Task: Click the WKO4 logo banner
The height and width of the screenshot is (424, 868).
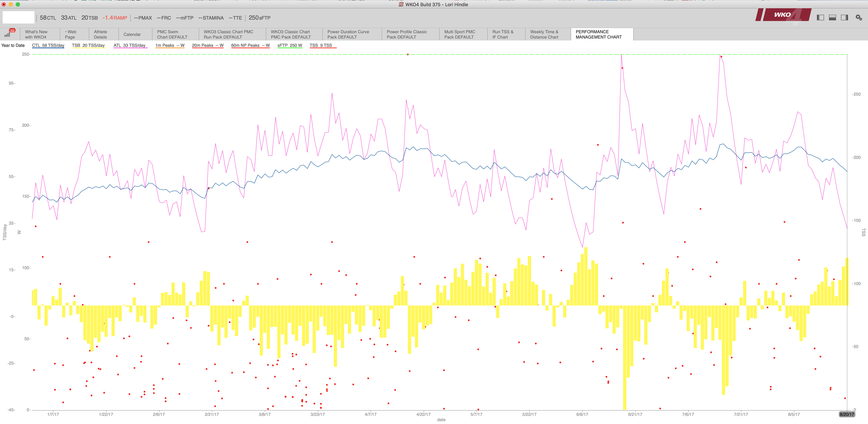Action: (x=782, y=15)
